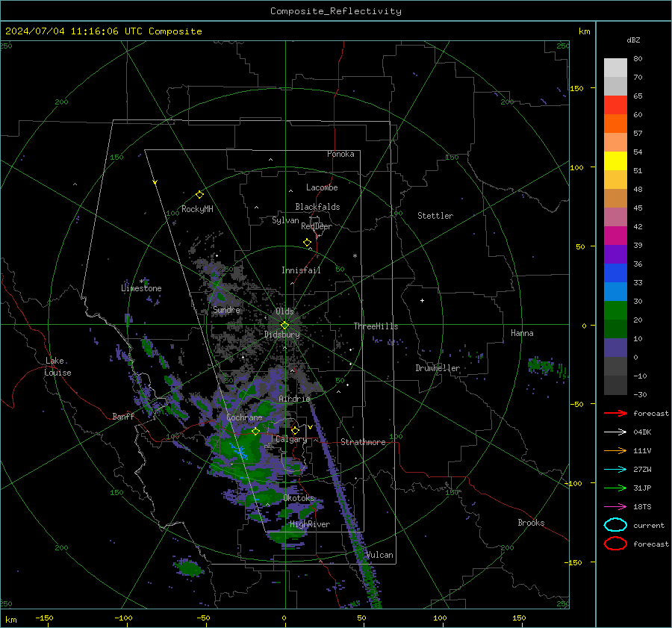
Task: Click the yellow 51-54 dBZ color swatch
Action: 615,161
